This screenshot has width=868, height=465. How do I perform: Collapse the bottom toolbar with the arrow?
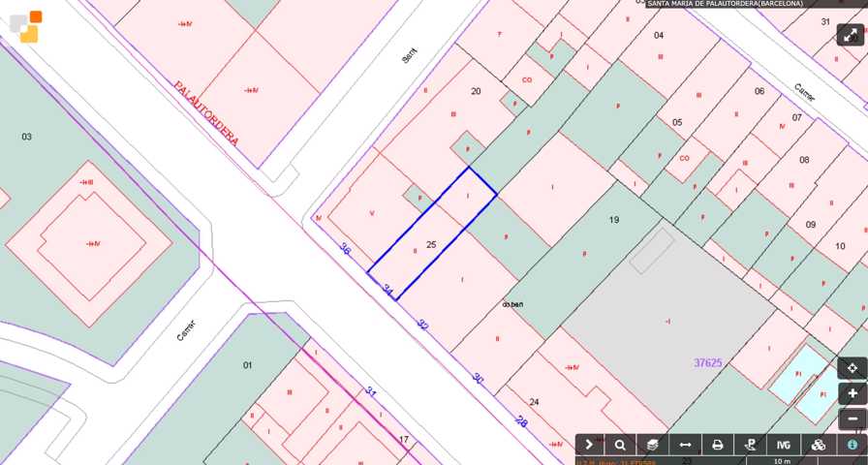coord(588,445)
